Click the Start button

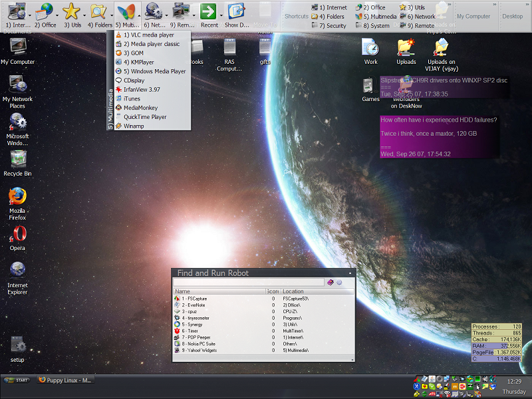point(17,380)
